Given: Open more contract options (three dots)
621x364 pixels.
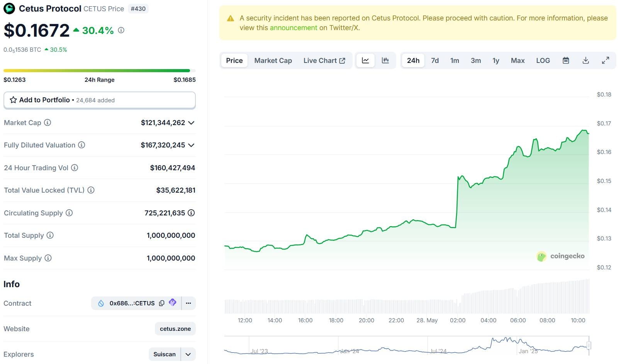Looking at the screenshot, I should [x=188, y=303].
